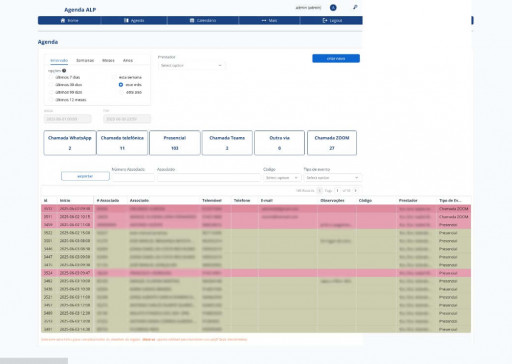Click the 'Agenda ALP' site title
The height and width of the screenshot is (364, 512).
80,10
